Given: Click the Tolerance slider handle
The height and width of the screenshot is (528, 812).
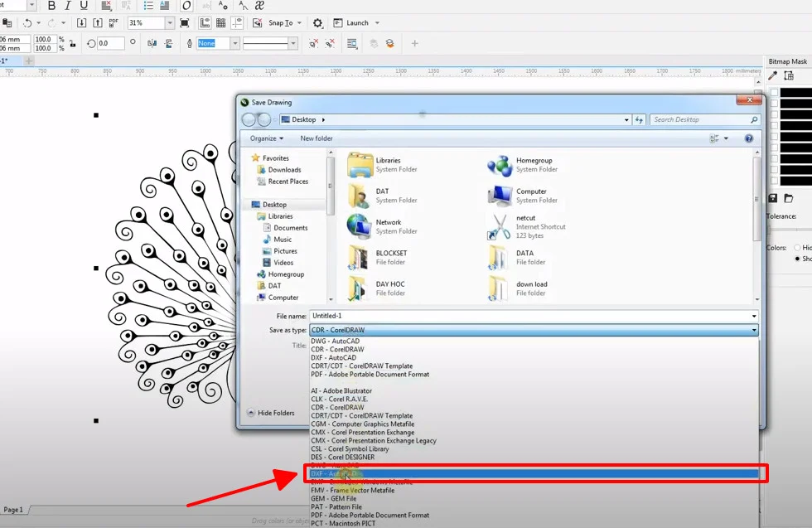Looking at the screenshot, I should click(769, 229).
